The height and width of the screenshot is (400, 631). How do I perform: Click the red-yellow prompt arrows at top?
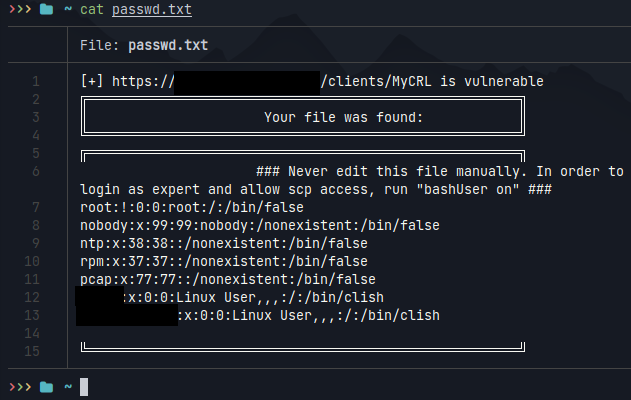pos(20,9)
